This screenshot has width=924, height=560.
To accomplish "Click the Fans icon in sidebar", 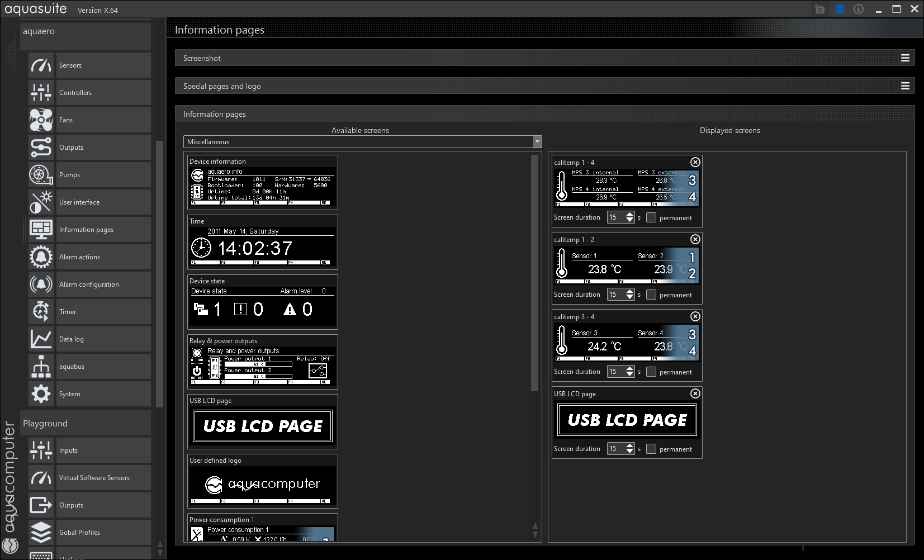I will click(41, 120).
